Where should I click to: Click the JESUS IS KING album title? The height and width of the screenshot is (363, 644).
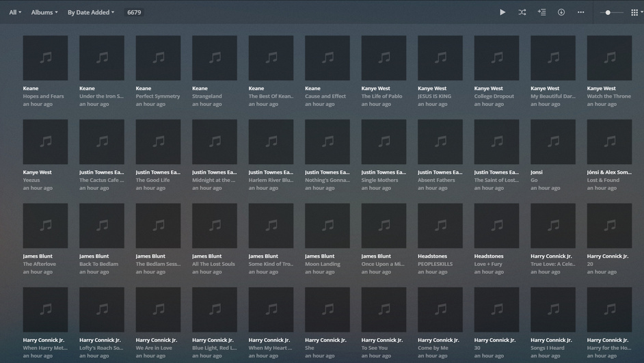click(434, 96)
